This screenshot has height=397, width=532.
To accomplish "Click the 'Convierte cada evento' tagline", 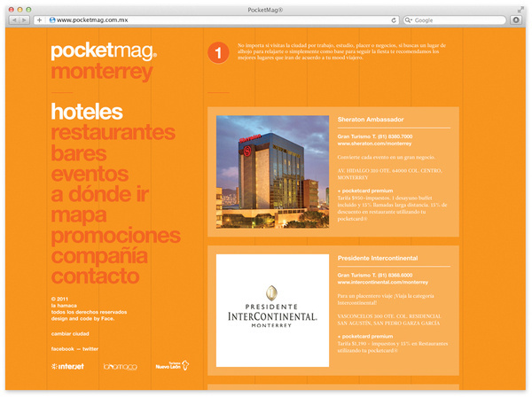I will [386, 158].
